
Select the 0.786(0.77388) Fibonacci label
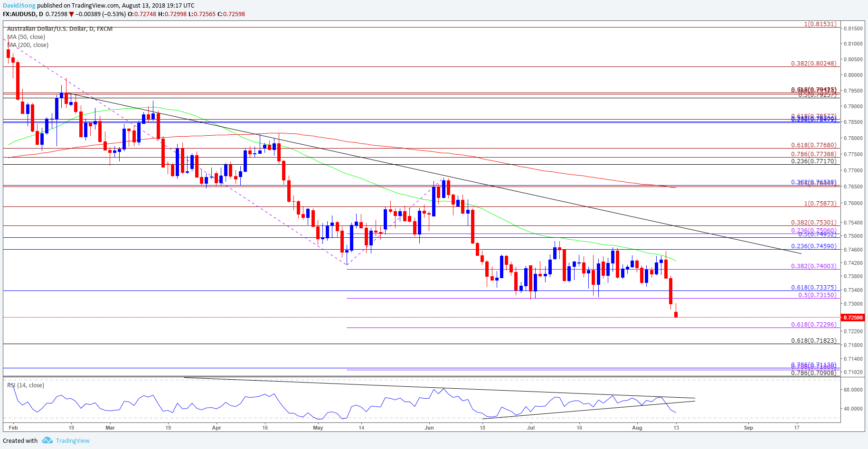(814, 154)
